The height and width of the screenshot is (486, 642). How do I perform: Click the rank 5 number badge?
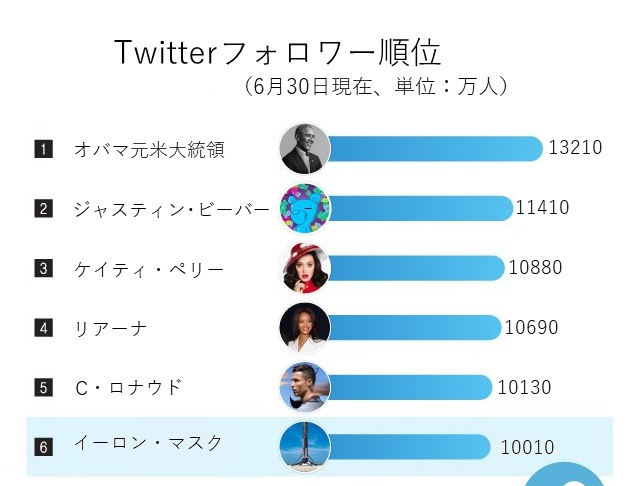pyautogui.click(x=43, y=388)
